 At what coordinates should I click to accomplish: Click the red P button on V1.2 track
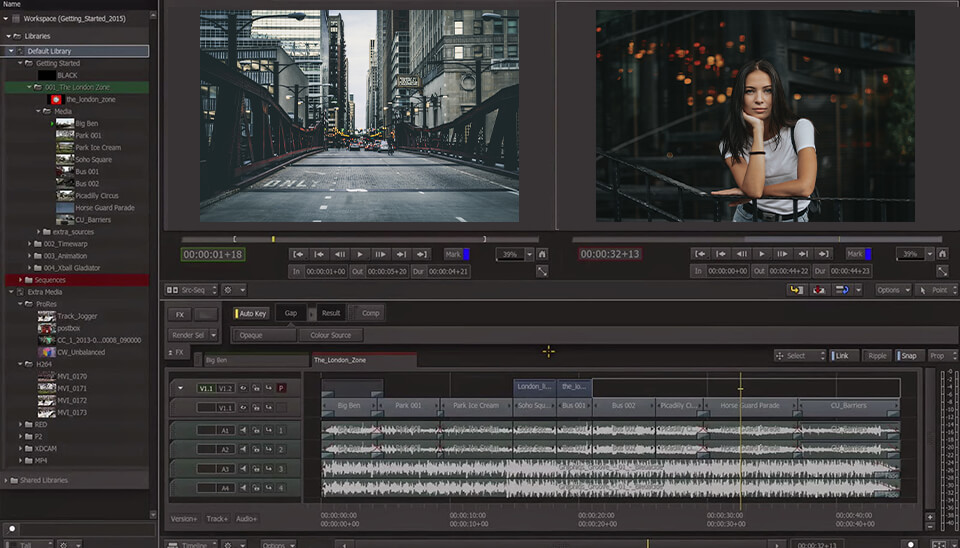281,388
